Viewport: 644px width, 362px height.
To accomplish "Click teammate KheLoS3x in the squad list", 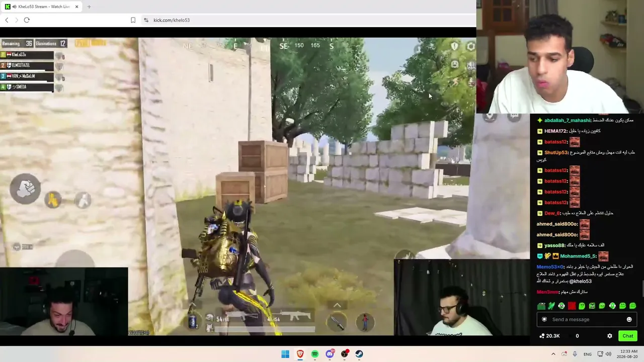I will tap(27, 54).
